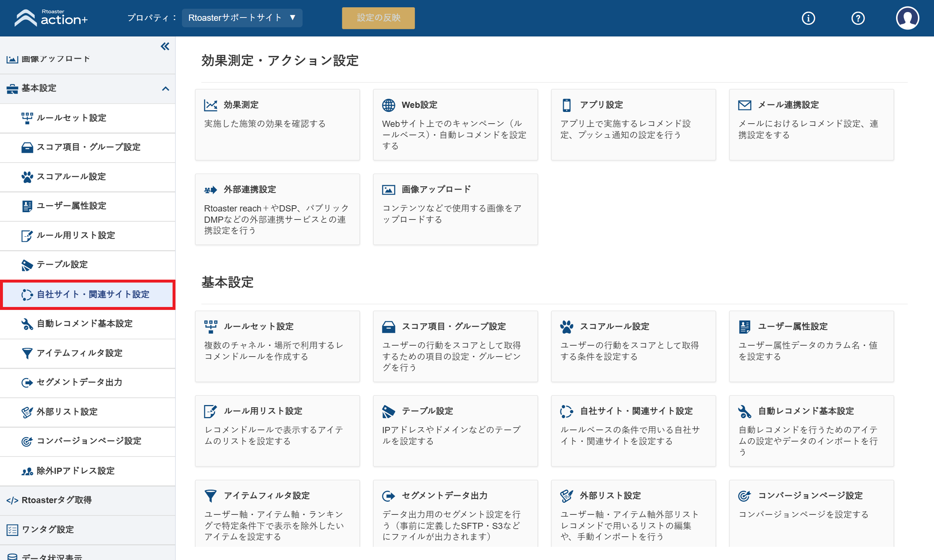
Task: Click the アイテムフィルタ設定 card funnel icon
Action: (x=211, y=496)
